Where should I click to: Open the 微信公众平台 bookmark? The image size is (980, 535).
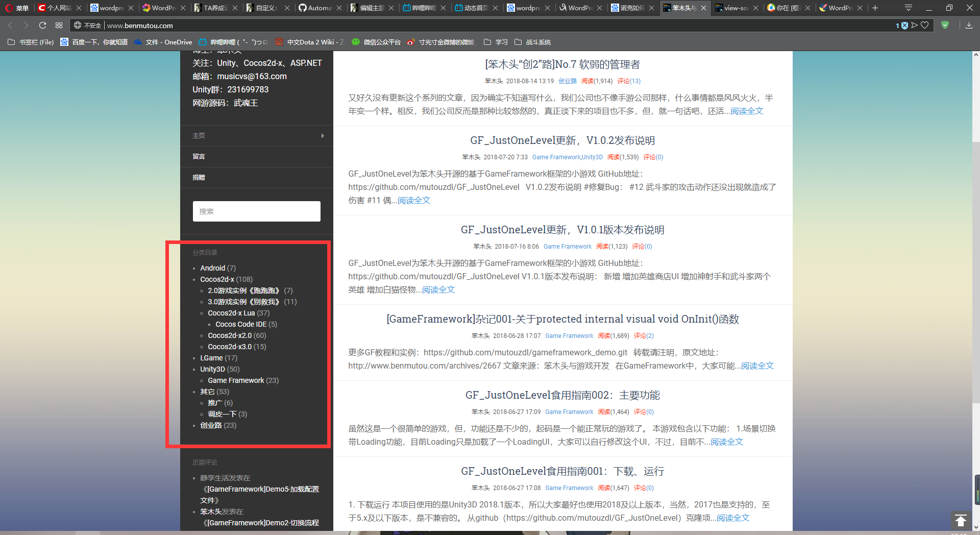377,42
